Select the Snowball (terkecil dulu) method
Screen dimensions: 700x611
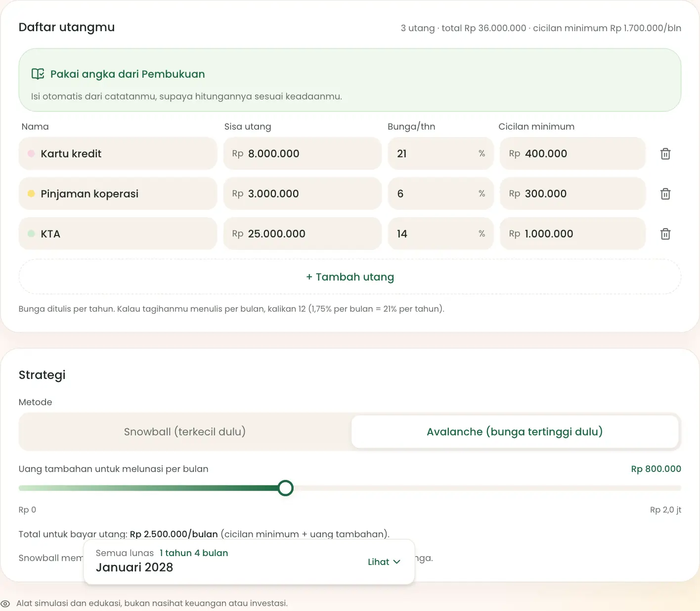[185, 432]
